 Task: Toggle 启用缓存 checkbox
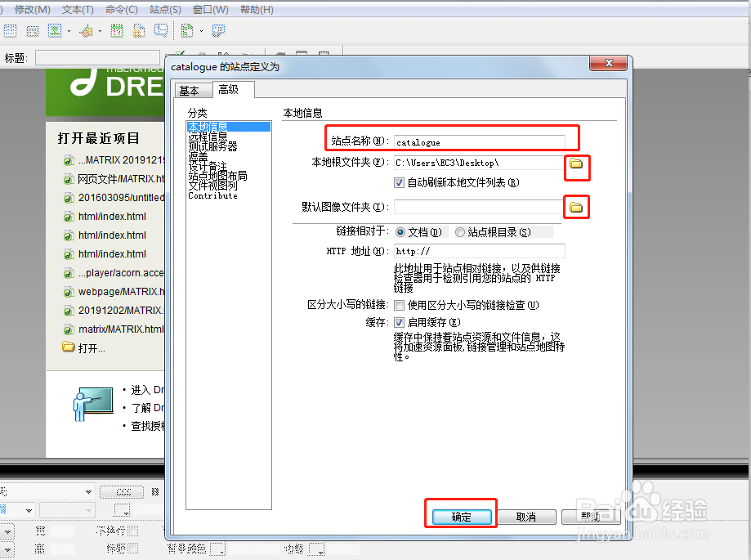tap(399, 322)
